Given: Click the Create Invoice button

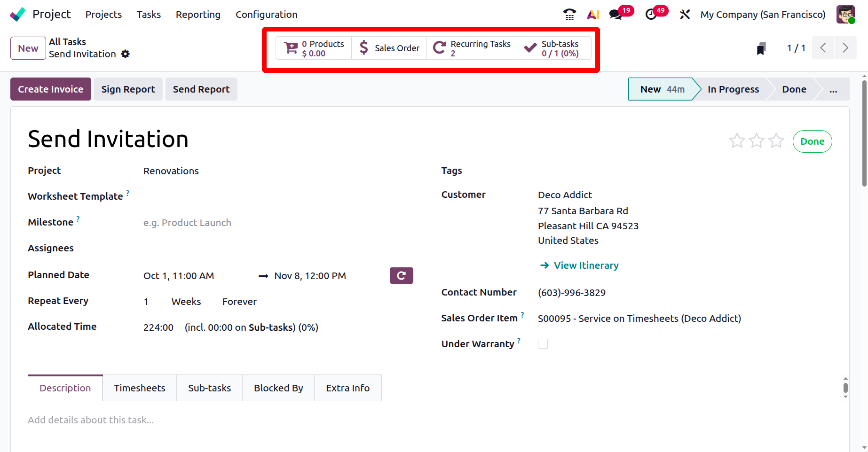Looking at the screenshot, I should click(51, 89).
